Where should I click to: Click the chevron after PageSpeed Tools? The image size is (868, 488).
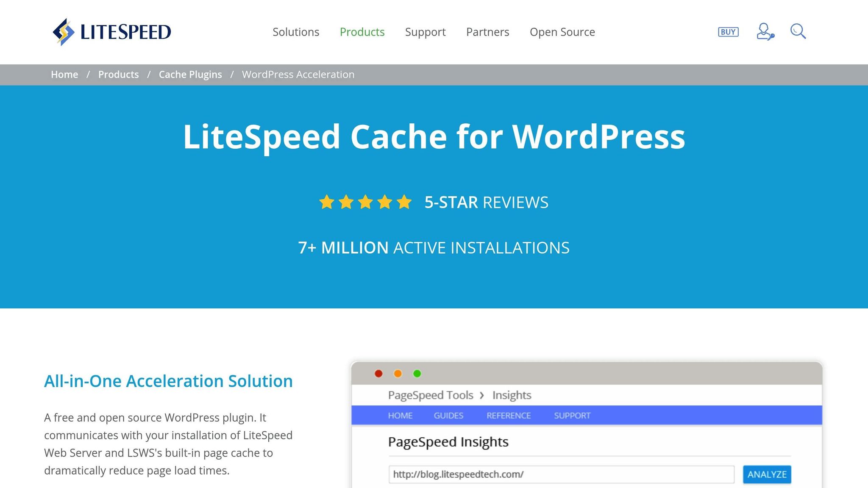click(482, 395)
